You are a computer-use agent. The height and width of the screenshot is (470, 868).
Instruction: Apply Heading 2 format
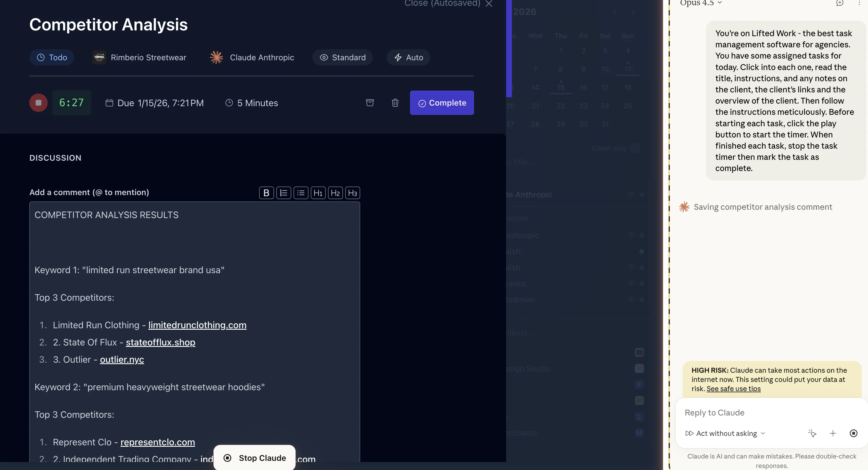(x=335, y=193)
